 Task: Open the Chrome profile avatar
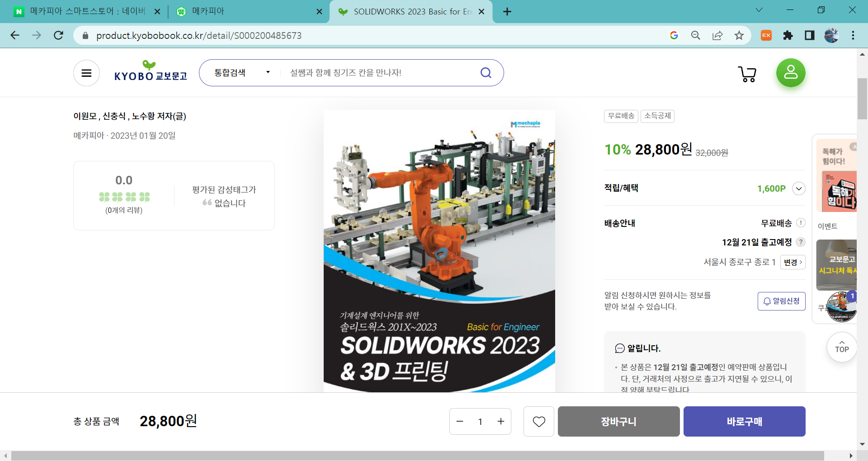point(831,35)
